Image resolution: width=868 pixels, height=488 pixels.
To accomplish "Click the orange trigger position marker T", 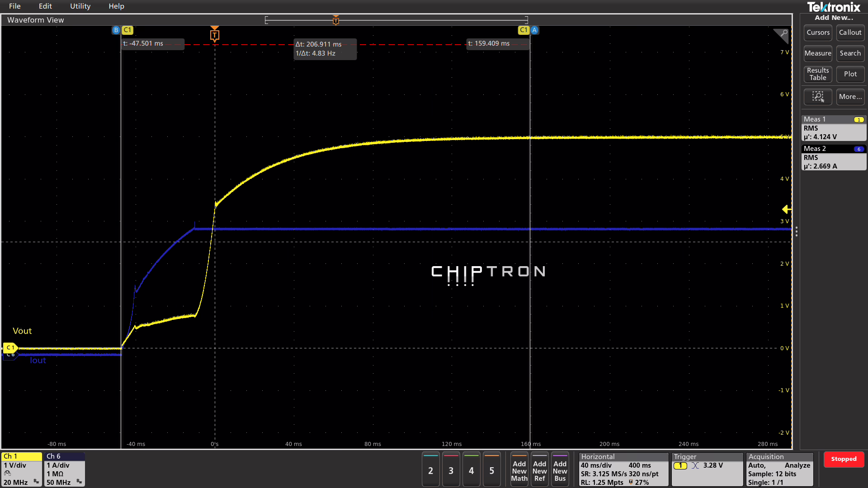I will click(x=215, y=35).
